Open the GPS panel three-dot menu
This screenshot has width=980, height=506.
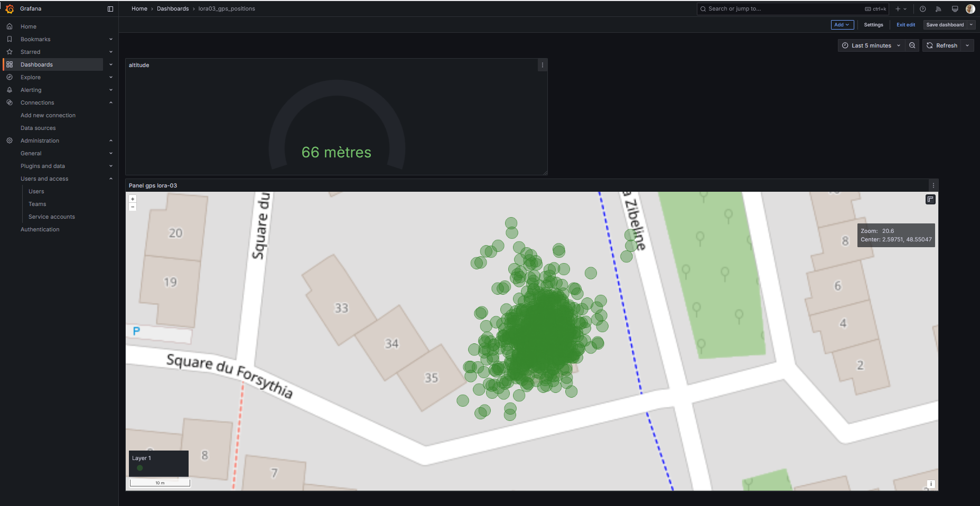pyautogui.click(x=933, y=185)
